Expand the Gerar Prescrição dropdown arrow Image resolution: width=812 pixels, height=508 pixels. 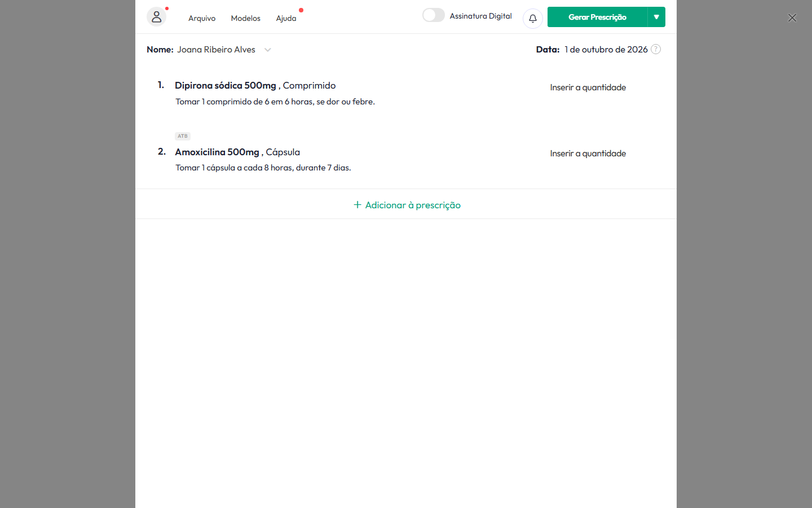click(656, 17)
